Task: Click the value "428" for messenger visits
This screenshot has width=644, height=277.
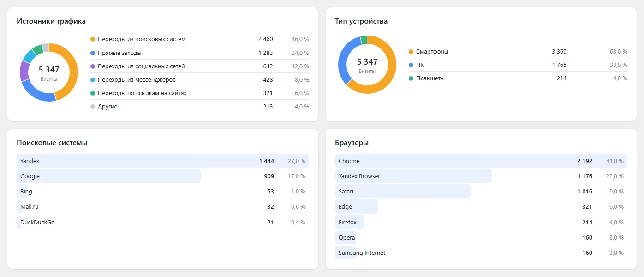Action: click(x=268, y=80)
